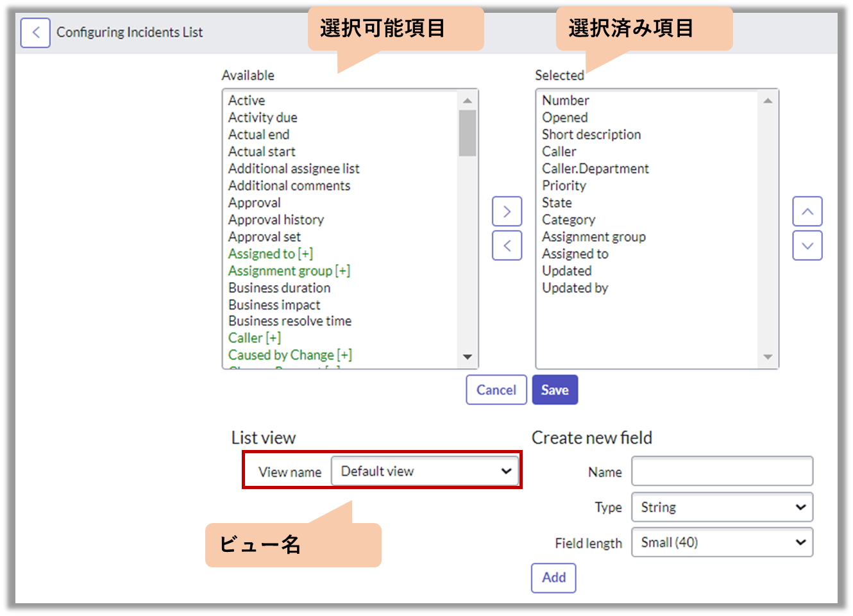The height and width of the screenshot is (616, 853).
Task: Select Approval history in the Available list
Action: 276,219
